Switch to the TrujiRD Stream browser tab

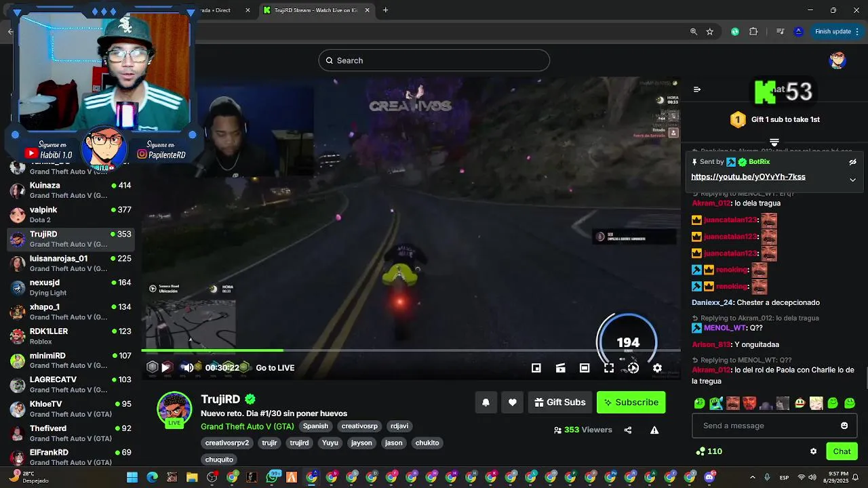316,10
